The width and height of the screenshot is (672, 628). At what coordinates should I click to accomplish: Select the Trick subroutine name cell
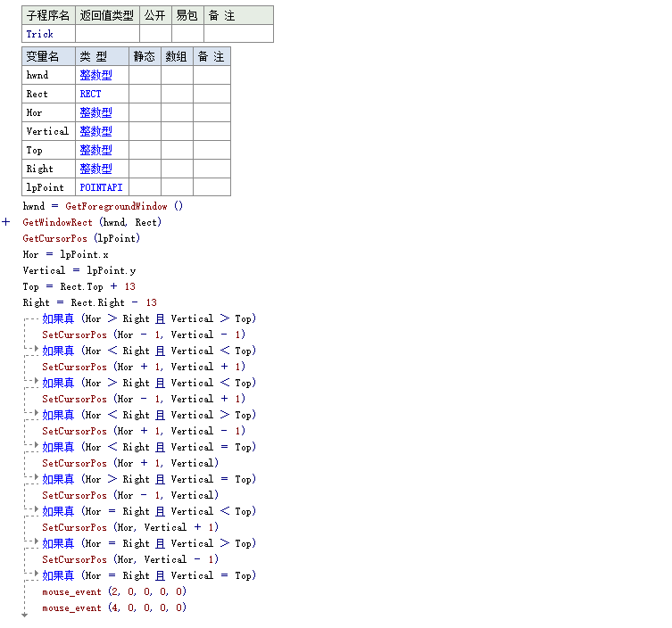(x=48, y=34)
